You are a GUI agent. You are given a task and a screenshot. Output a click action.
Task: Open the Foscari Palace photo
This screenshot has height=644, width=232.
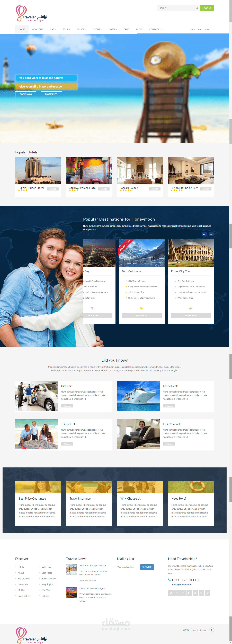click(x=140, y=170)
